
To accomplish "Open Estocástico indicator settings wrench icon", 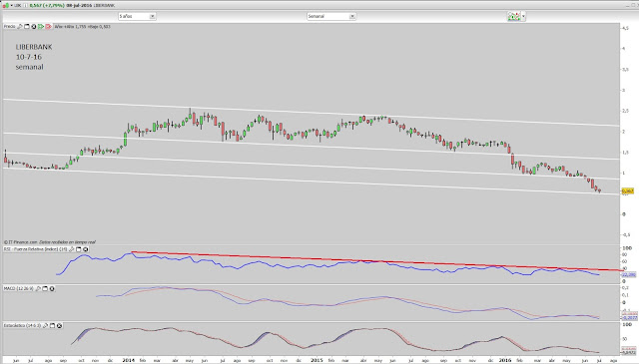I will click(x=45, y=326).
